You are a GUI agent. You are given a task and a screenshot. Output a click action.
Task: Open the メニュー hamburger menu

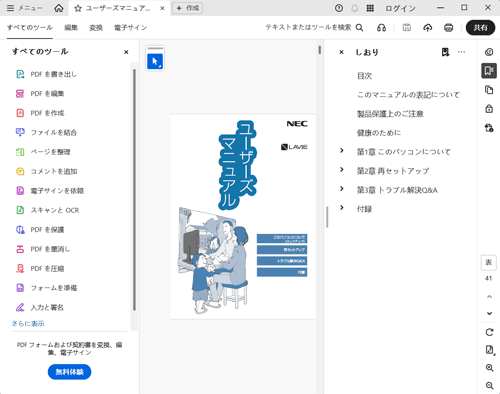[25, 8]
